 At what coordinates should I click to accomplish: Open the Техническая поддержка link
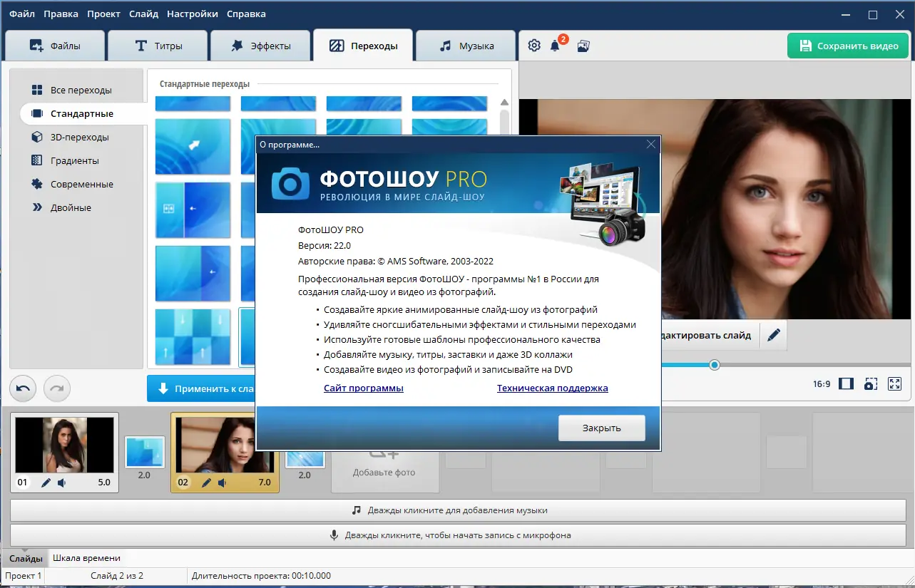(553, 388)
